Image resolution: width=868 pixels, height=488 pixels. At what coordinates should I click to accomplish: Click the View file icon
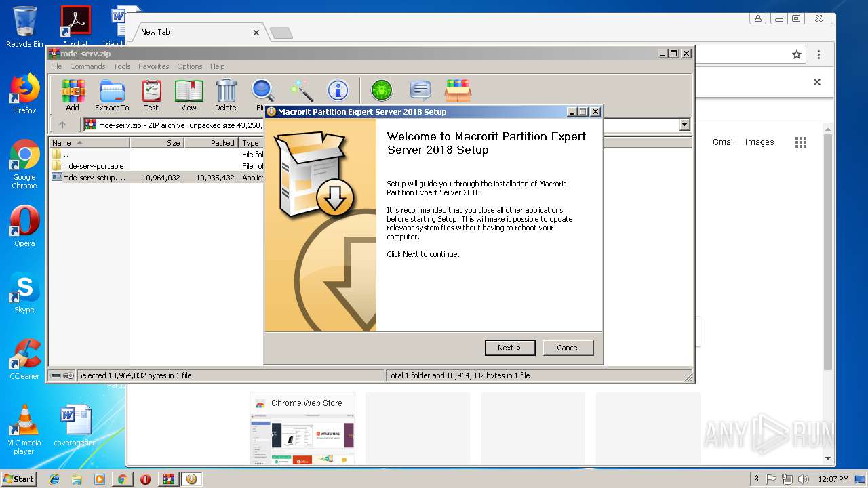click(x=189, y=95)
